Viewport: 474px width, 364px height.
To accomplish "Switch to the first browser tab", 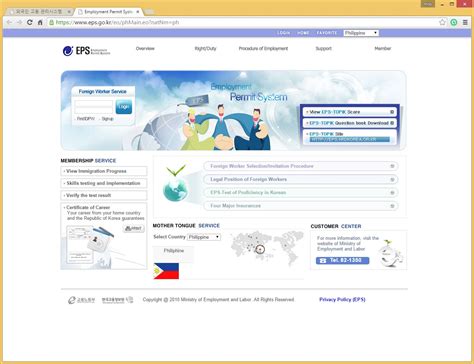I will tap(40, 12).
